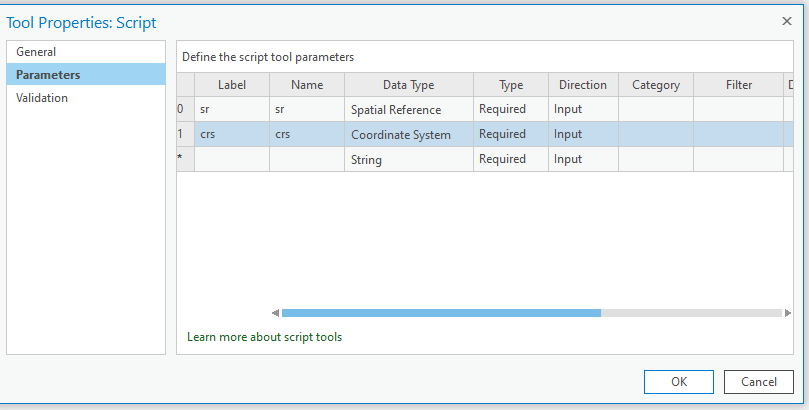Click the Filter column header
809x410 pixels.
(739, 85)
